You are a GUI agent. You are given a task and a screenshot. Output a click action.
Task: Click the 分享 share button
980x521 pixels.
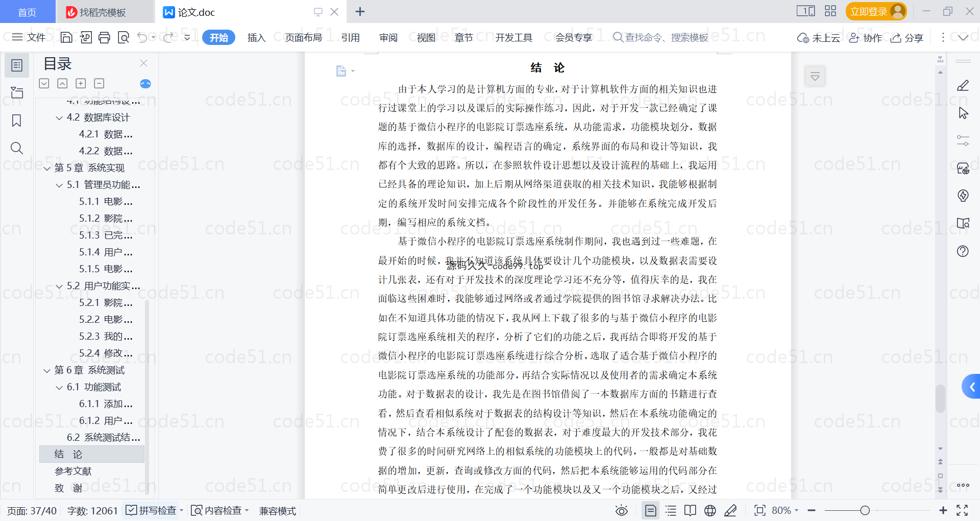click(x=907, y=37)
